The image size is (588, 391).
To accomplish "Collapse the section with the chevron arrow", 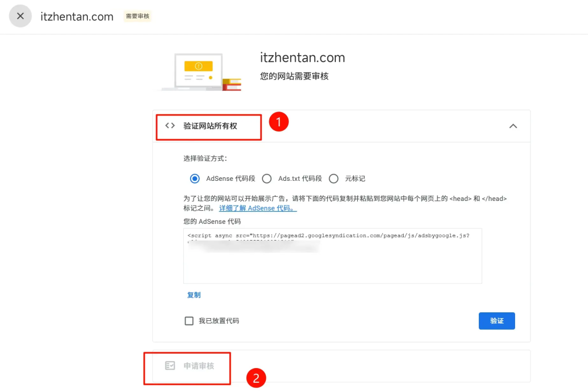I will coord(513,126).
